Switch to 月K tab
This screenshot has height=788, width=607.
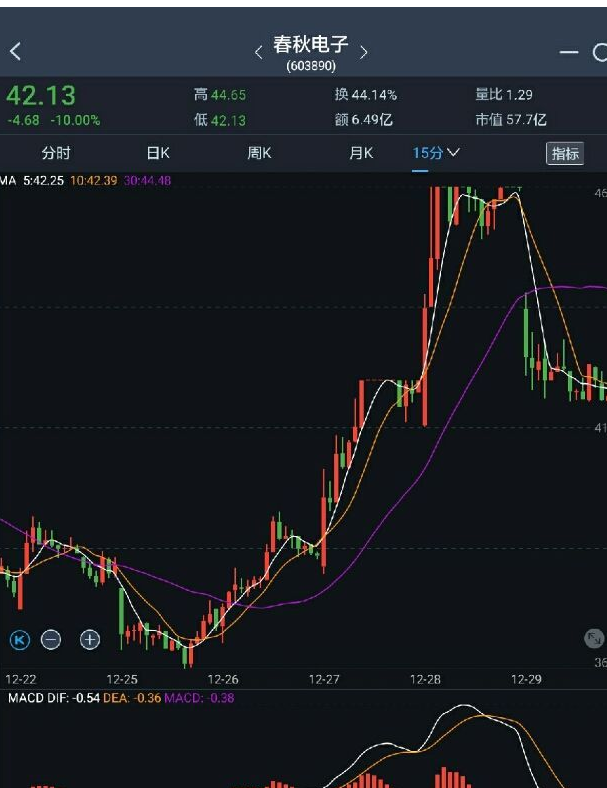point(361,153)
